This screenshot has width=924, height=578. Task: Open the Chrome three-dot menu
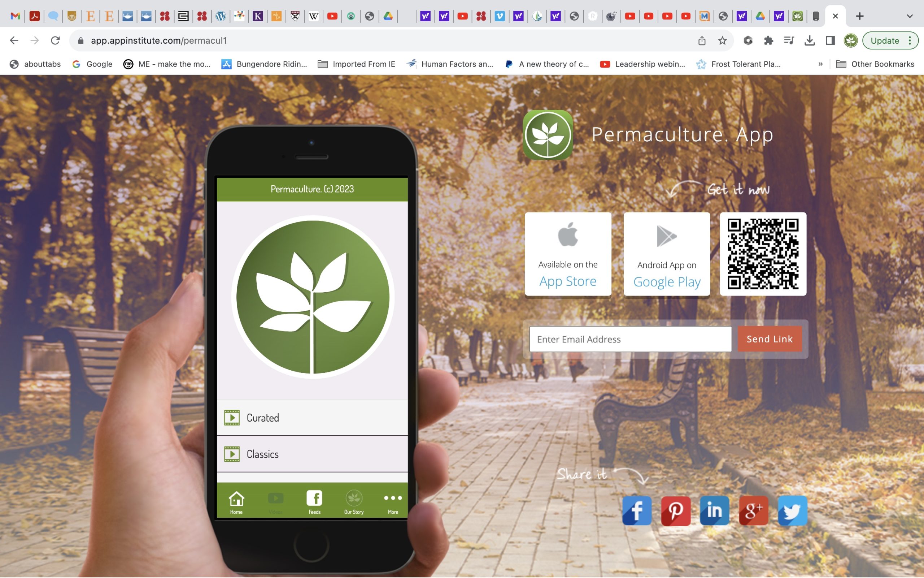(910, 40)
